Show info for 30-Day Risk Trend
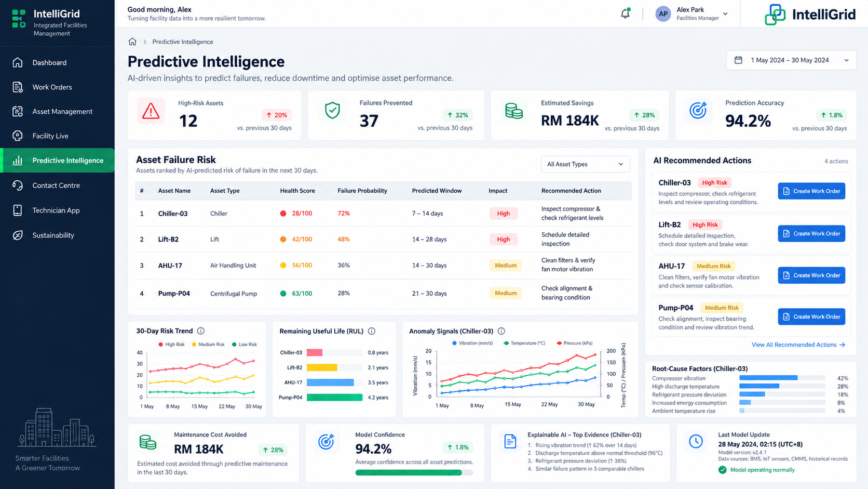Screen dimensions: 868x489 pyautogui.click(x=201, y=331)
